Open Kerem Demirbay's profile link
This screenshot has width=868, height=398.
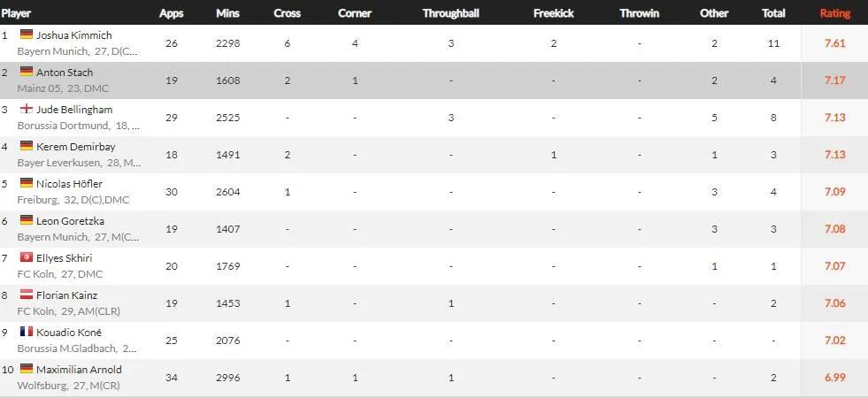point(75,147)
